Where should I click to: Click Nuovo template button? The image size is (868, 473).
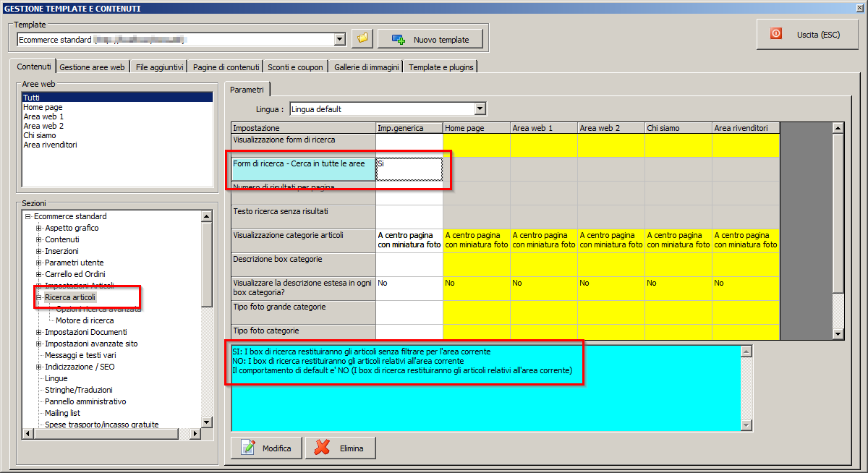coord(429,39)
